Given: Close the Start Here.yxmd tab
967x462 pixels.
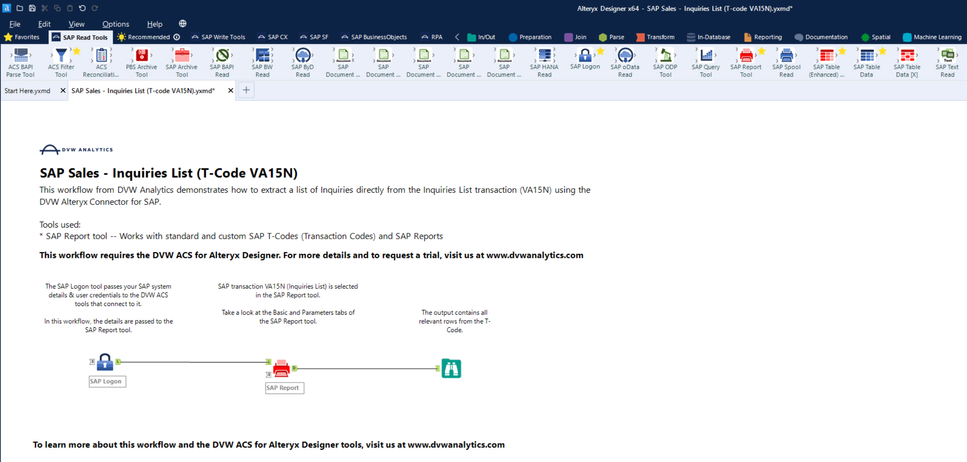Looking at the screenshot, I should coord(62,91).
